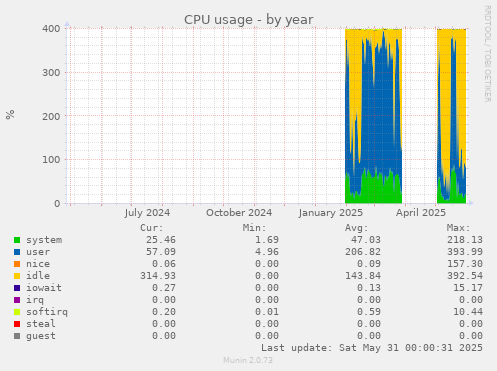Click the 100 y-axis label
Viewport: 497px width, 371px height.
point(51,160)
